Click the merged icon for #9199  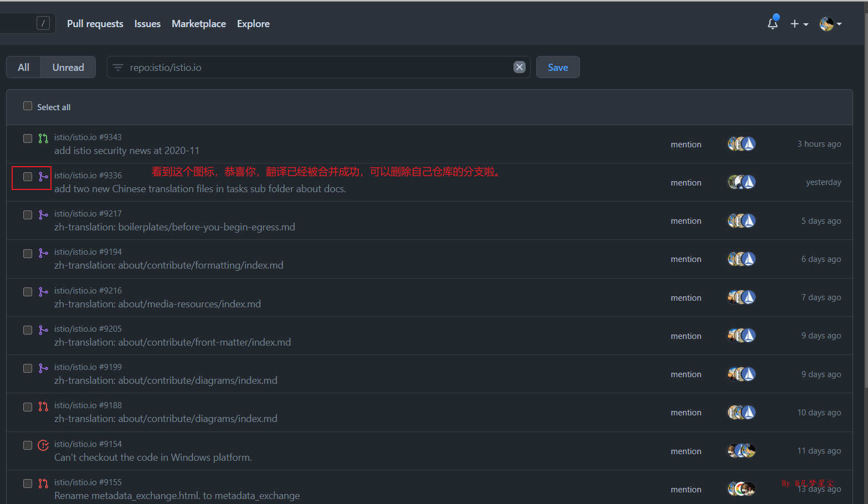(43, 368)
